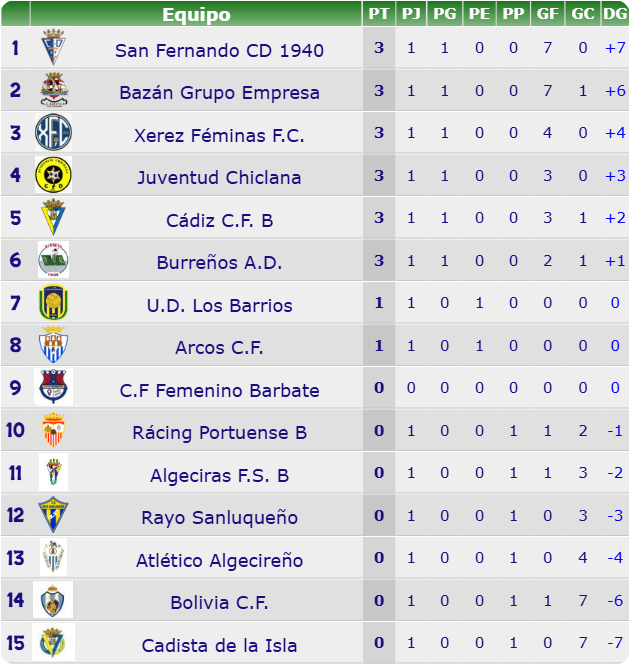Click the San Fernando CD 1940 crest
Image resolution: width=630 pixels, height=664 pixels.
(53, 47)
